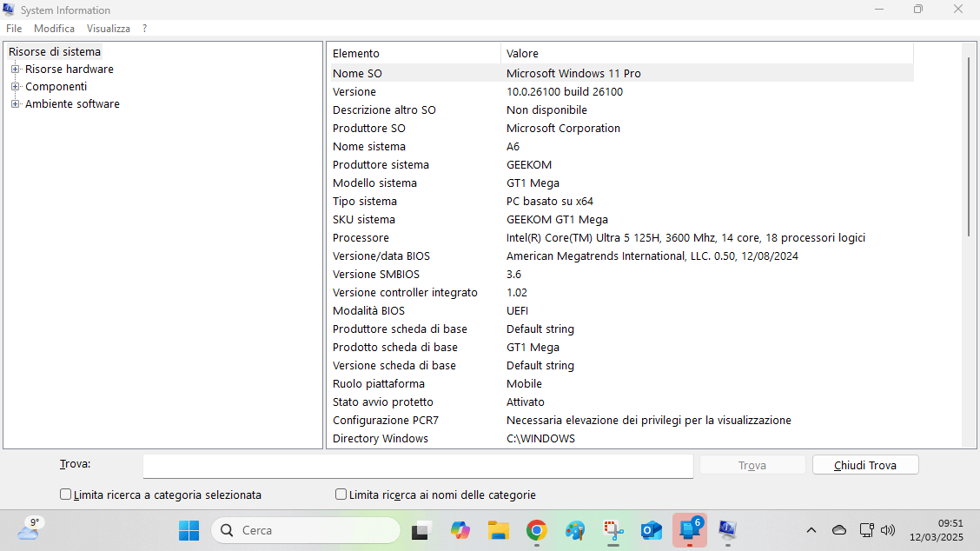Select the Descrizione altro SO row

pyautogui.click(x=622, y=110)
